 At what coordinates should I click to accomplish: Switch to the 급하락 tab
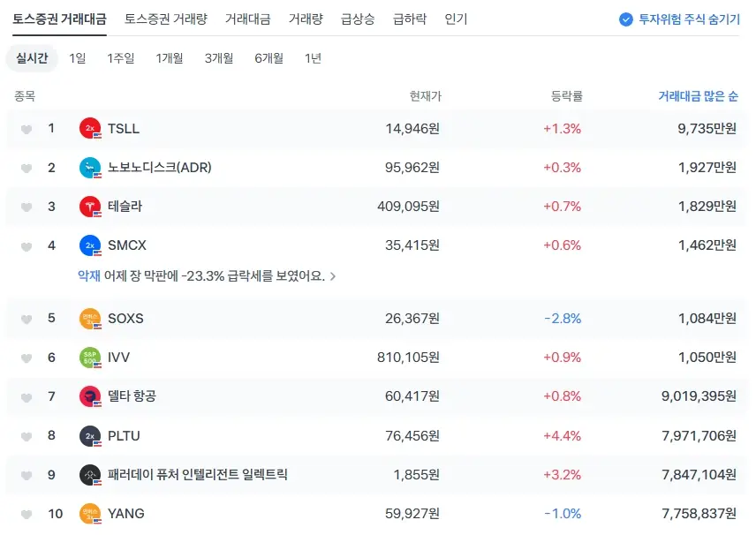pyautogui.click(x=410, y=19)
